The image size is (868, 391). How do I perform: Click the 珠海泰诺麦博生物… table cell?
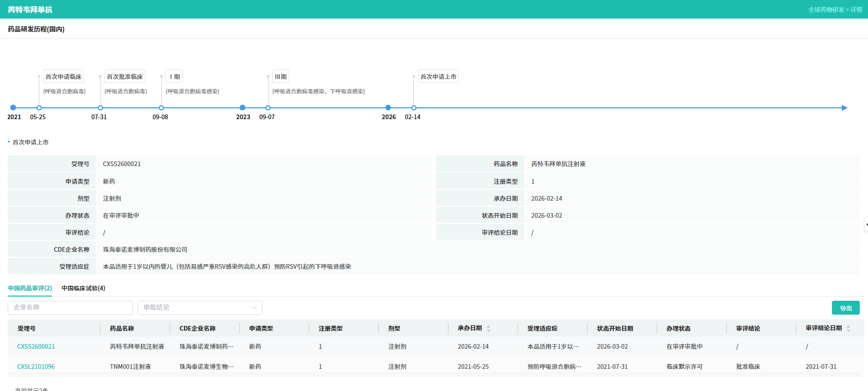point(206,367)
